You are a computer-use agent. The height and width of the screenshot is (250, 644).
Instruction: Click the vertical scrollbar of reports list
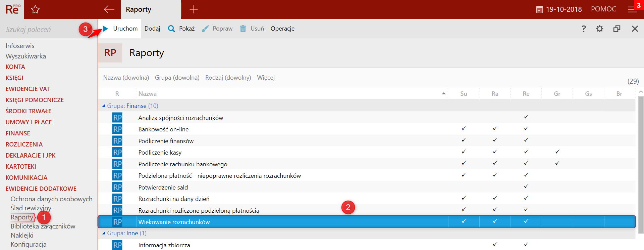tap(641, 165)
